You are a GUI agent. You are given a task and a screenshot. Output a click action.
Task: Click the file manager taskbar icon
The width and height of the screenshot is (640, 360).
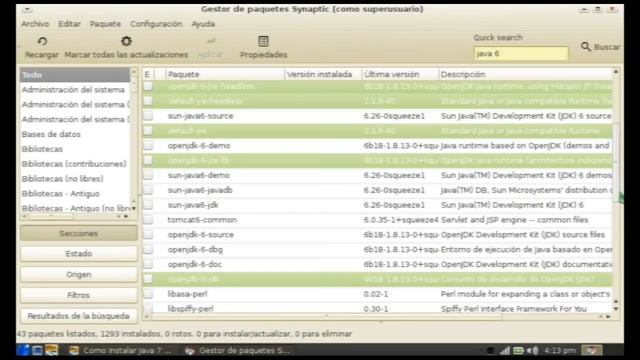coord(51,350)
